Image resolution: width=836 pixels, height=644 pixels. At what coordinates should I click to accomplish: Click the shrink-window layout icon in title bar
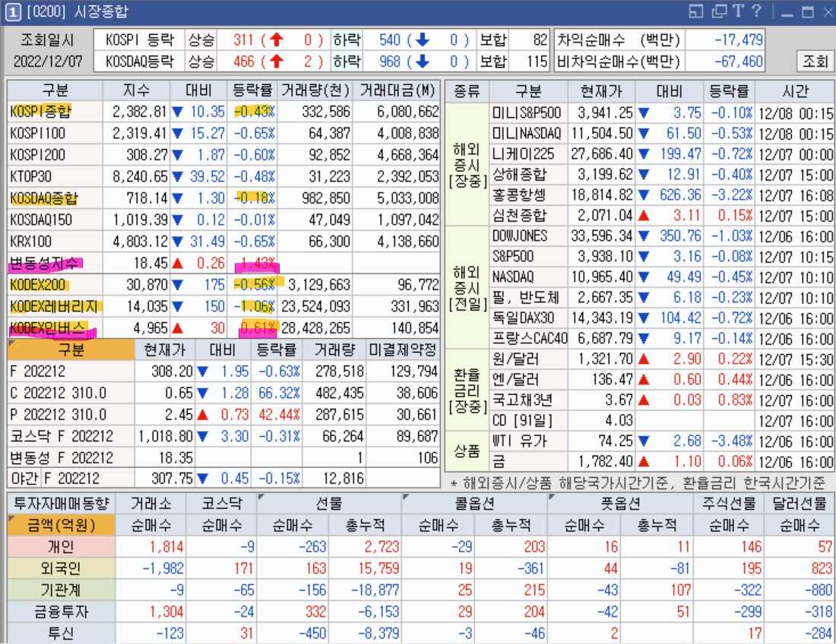pos(696,11)
